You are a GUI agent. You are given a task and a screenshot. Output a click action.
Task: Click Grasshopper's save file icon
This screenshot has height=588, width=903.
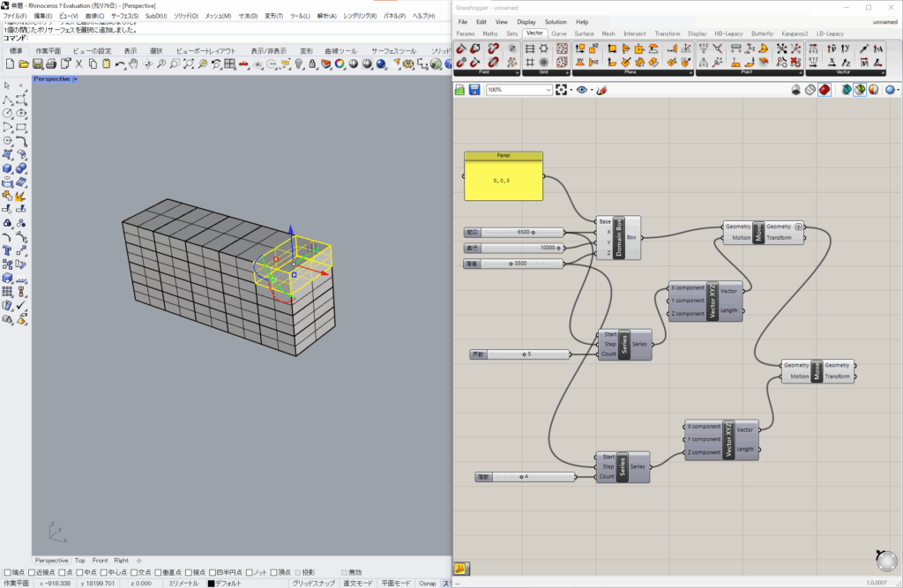coord(474,90)
